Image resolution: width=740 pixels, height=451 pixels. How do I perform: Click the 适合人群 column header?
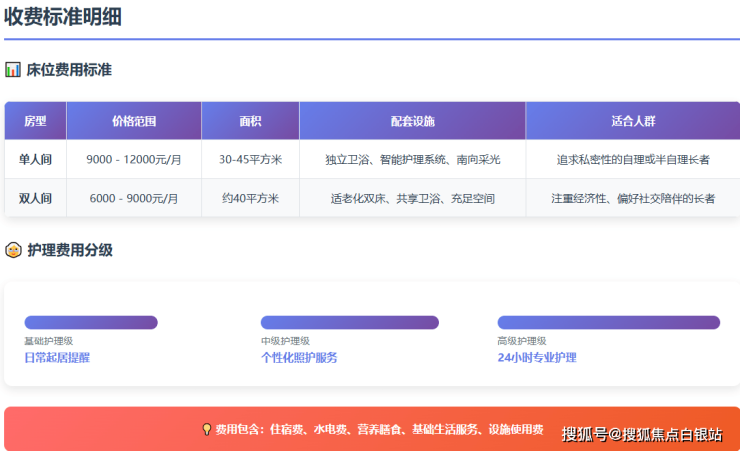point(632,121)
